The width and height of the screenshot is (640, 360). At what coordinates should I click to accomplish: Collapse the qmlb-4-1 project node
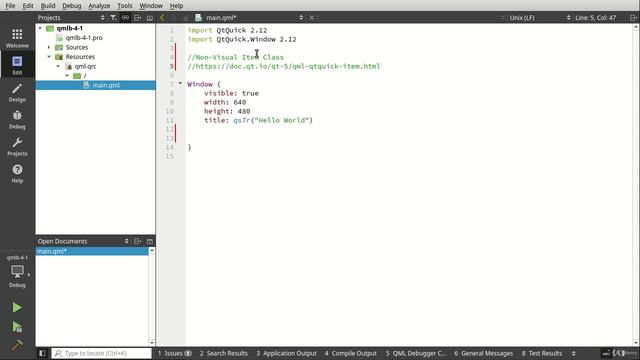pos(40,28)
